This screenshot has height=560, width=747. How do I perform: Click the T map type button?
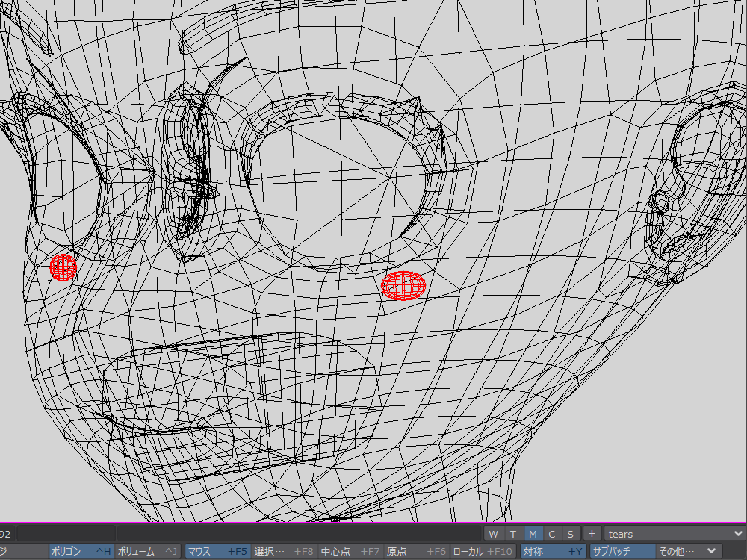click(512, 534)
